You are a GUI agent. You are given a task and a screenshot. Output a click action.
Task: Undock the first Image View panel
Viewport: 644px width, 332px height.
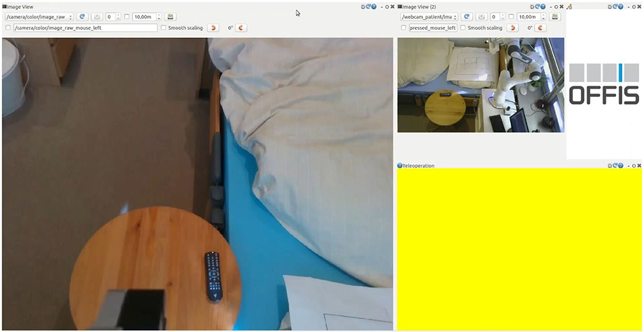[387, 7]
